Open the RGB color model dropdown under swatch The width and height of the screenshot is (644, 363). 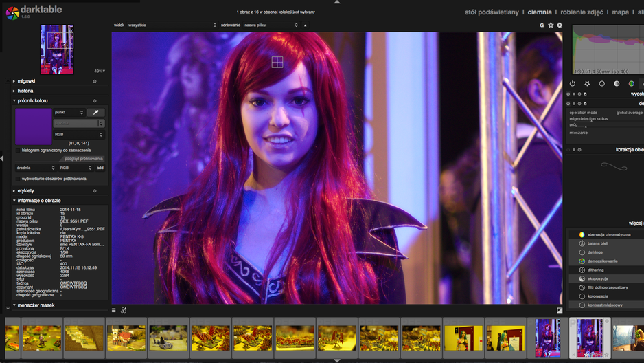tap(79, 135)
